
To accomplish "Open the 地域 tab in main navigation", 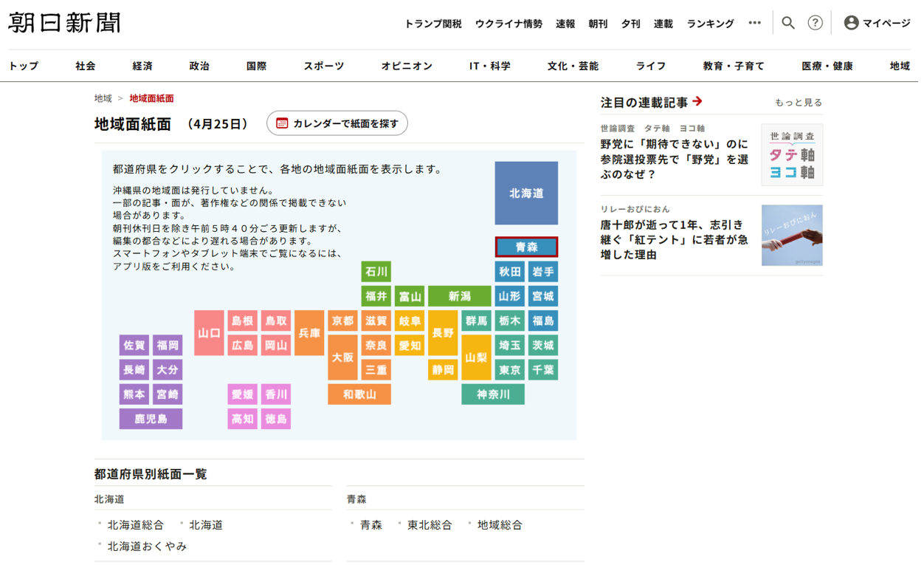I will [x=905, y=66].
